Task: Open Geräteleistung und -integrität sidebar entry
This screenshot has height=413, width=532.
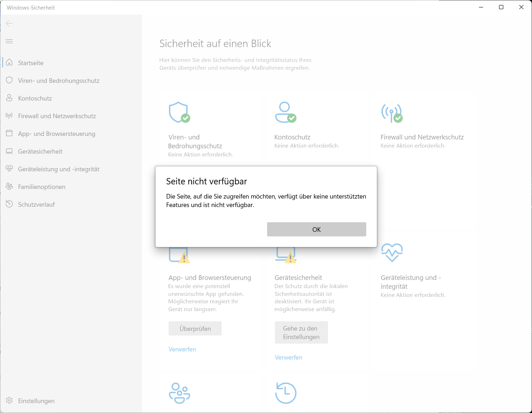Action: click(x=71, y=169)
